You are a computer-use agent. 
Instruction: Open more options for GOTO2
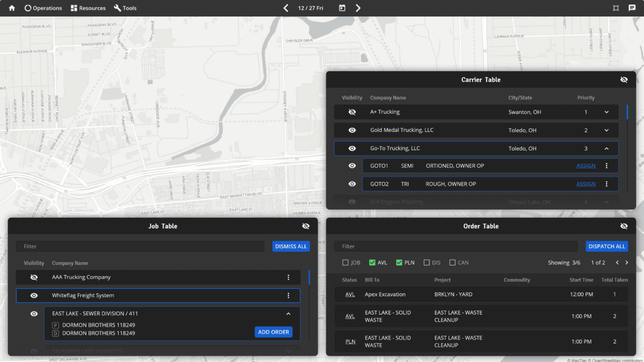tap(607, 184)
